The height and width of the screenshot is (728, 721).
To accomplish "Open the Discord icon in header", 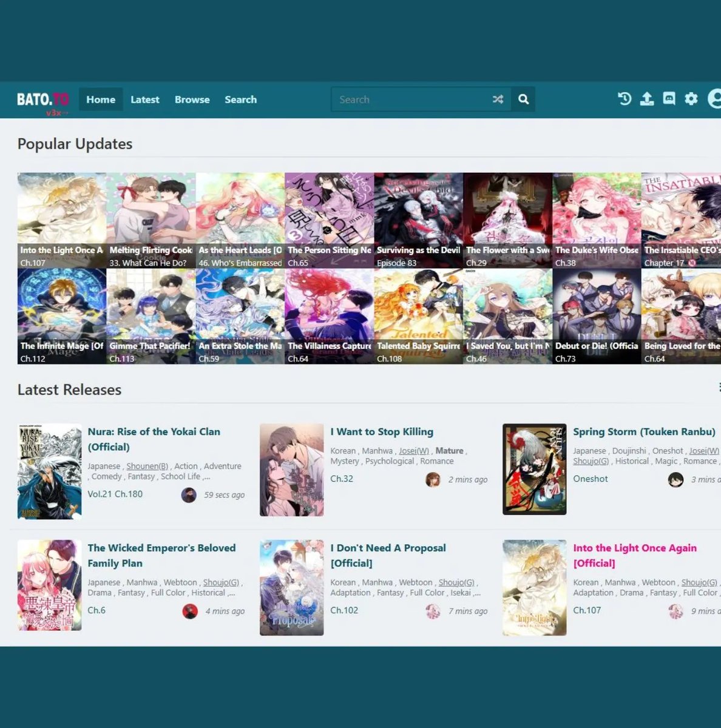I will (669, 99).
